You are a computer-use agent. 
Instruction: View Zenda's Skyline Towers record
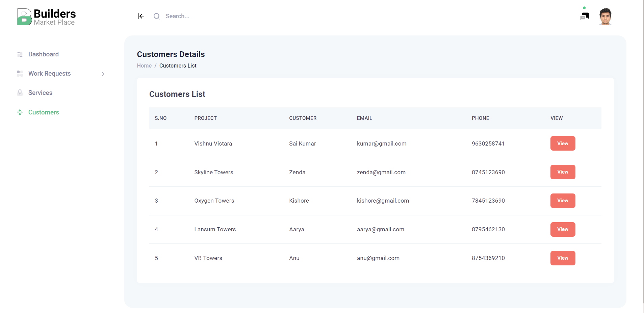[563, 172]
